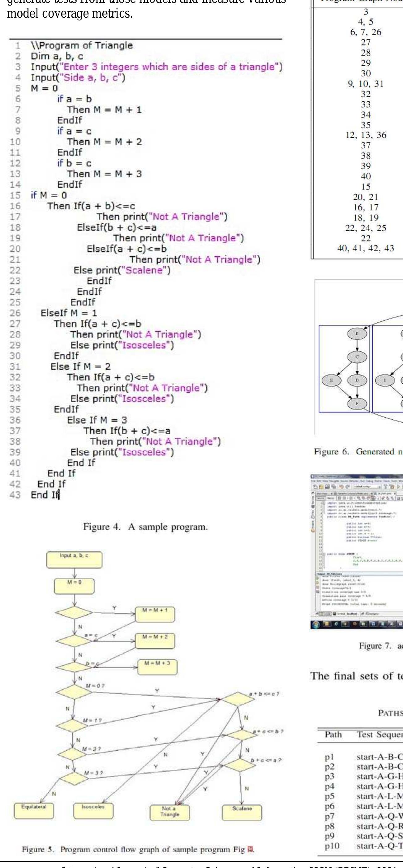403x868 pixels.
Task: Click graph node F in Figure 6
Action: click(x=357, y=403)
